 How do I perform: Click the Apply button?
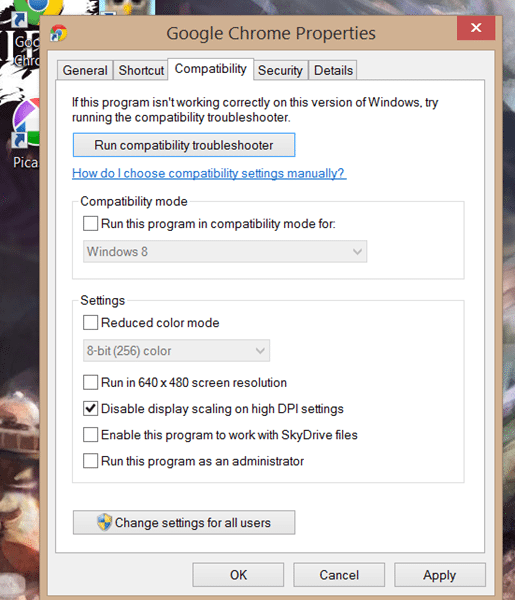pos(440,575)
